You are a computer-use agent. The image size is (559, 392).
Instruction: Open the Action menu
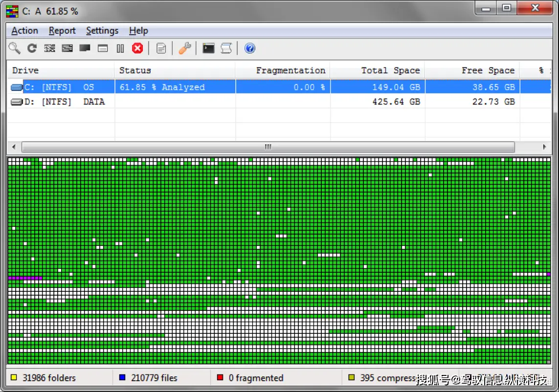(24, 31)
